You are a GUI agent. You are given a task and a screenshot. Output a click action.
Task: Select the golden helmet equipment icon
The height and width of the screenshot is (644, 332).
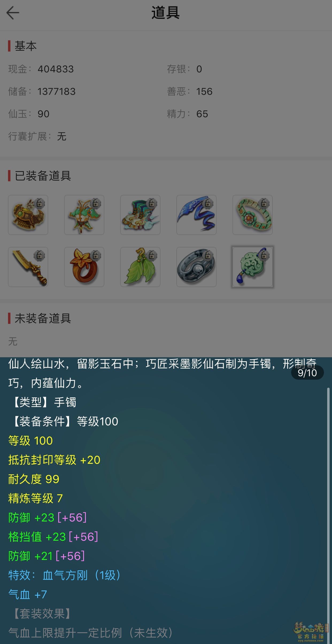coord(28,215)
